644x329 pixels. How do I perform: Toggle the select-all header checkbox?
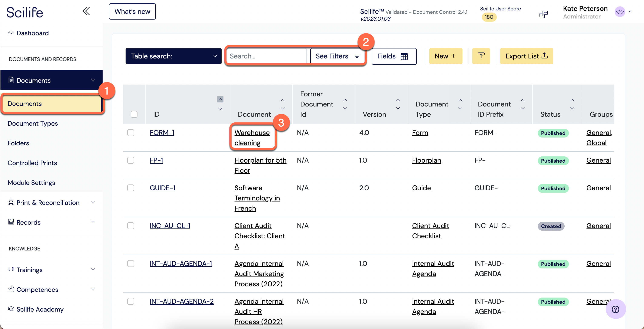[134, 114]
